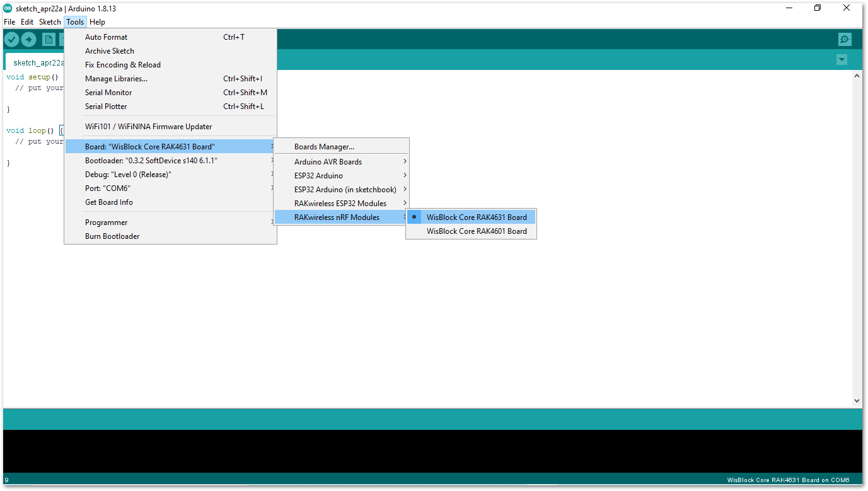Click Burn Bootloader

point(170,236)
